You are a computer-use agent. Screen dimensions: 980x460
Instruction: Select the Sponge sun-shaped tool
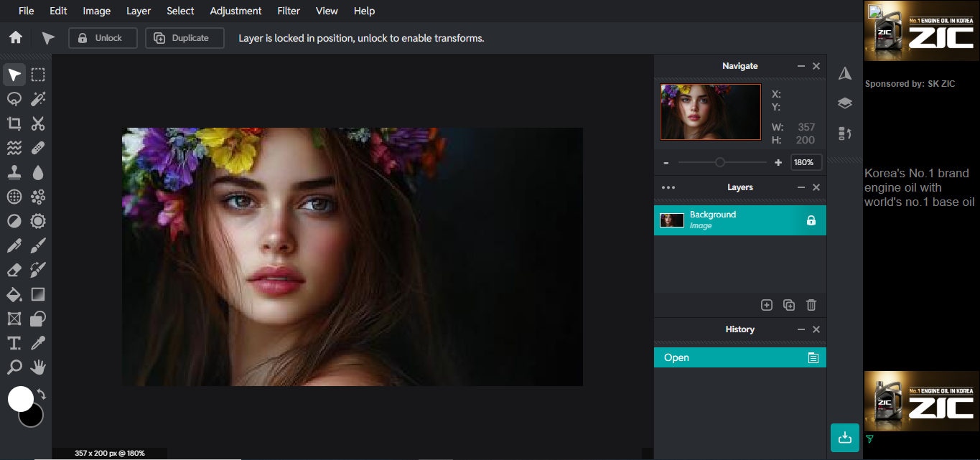pos(38,221)
